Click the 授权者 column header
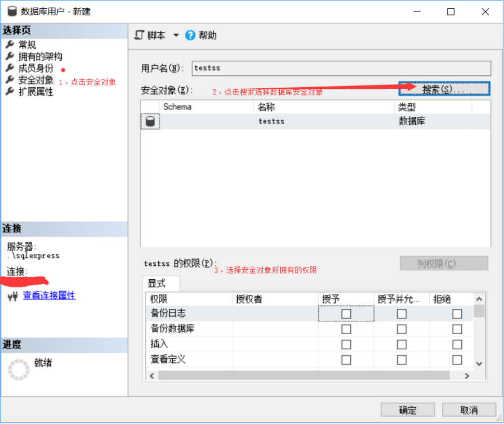The width and height of the screenshot is (504, 424). (x=276, y=299)
